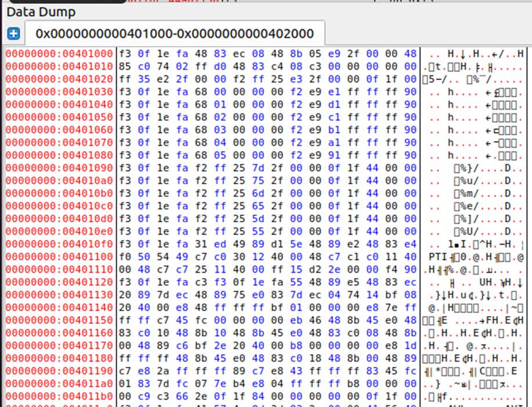The image size is (532, 407).
Task: Click address 00000000:00401050 in address column
Action: click(60, 117)
